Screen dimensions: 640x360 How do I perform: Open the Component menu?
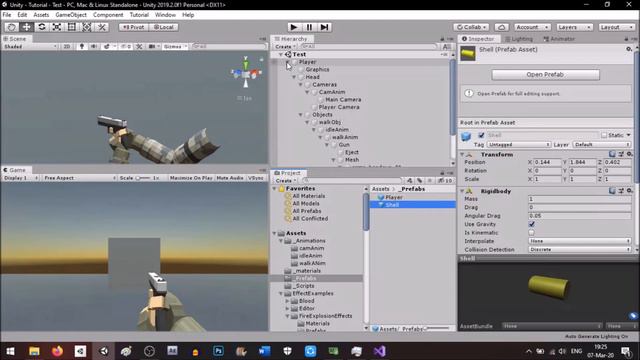click(x=108, y=15)
